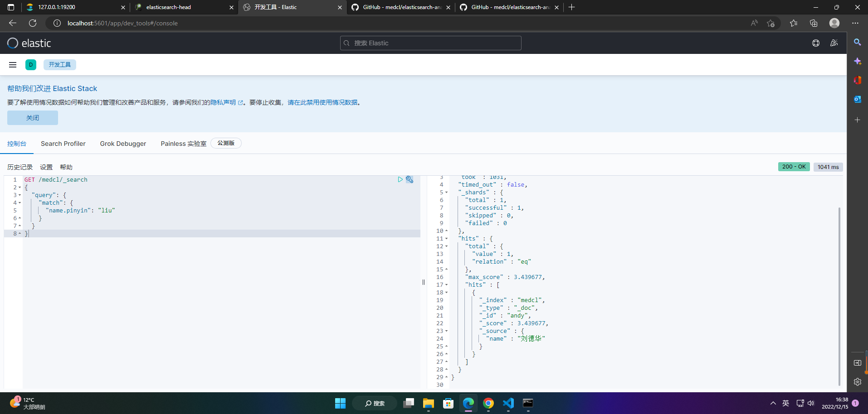This screenshot has height=414, width=868.
Task: Open the weather widget on taskbar
Action: [x=28, y=403]
